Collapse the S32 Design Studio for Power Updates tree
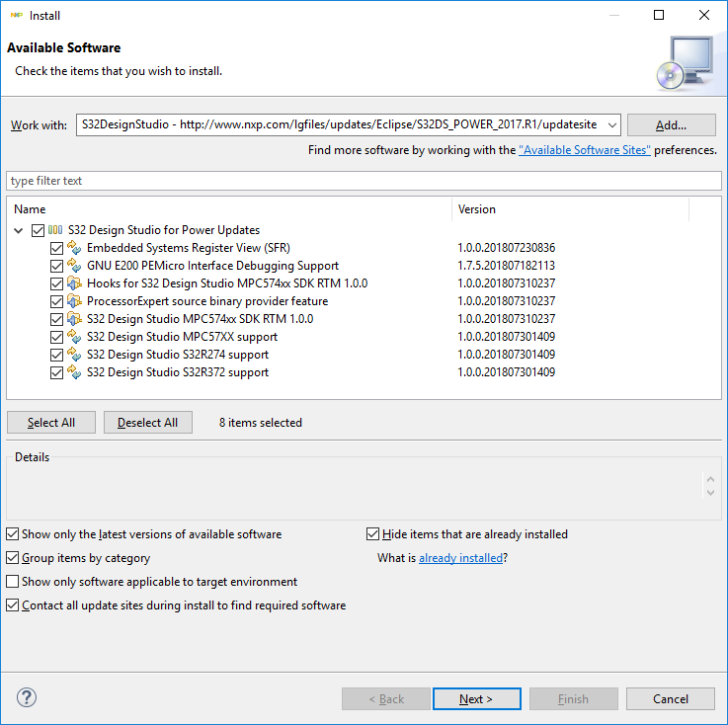This screenshot has height=725, width=728. click(x=21, y=230)
